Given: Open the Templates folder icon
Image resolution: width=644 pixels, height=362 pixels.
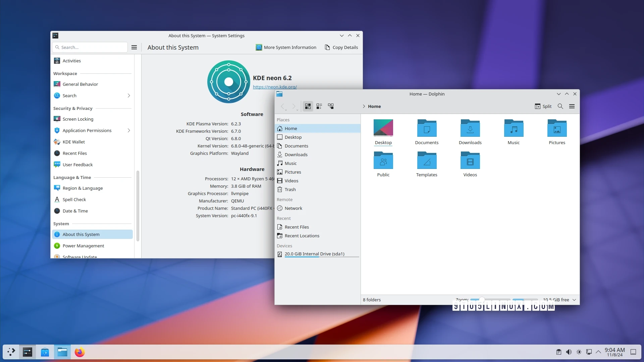Looking at the screenshot, I should coord(427,160).
